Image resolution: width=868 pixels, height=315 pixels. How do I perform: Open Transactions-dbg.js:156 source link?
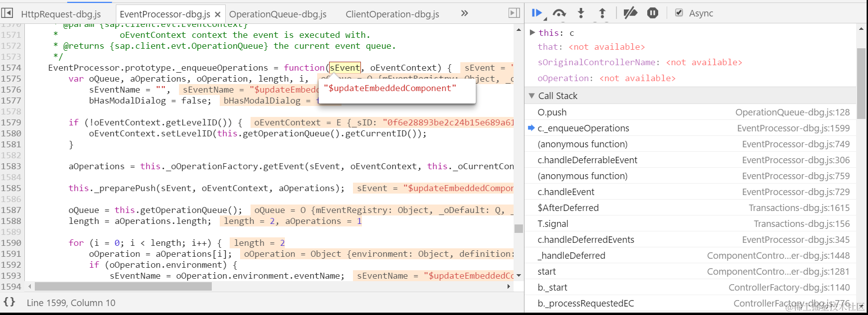[802, 223]
